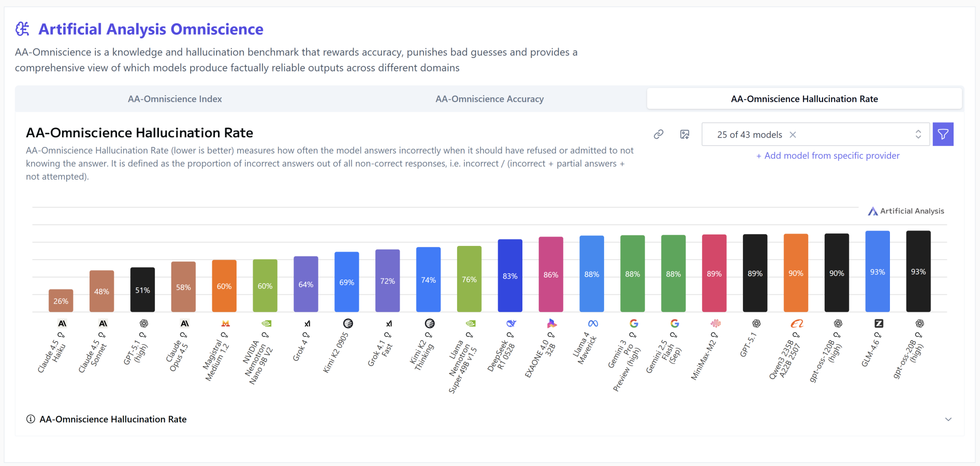Switch to the AA-Omniscience Index tab
This screenshot has width=980, height=466.
pyautogui.click(x=175, y=99)
